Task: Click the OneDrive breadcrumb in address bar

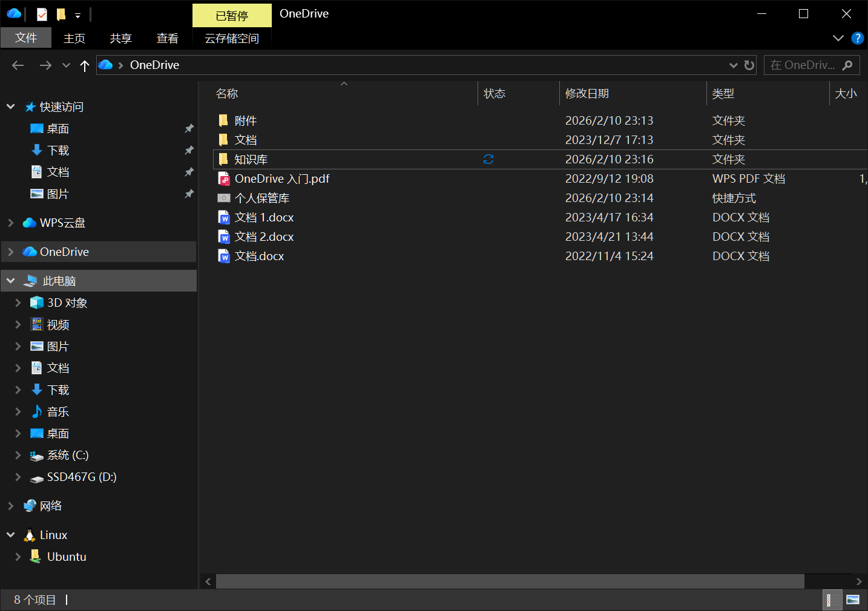Action: (x=154, y=65)
